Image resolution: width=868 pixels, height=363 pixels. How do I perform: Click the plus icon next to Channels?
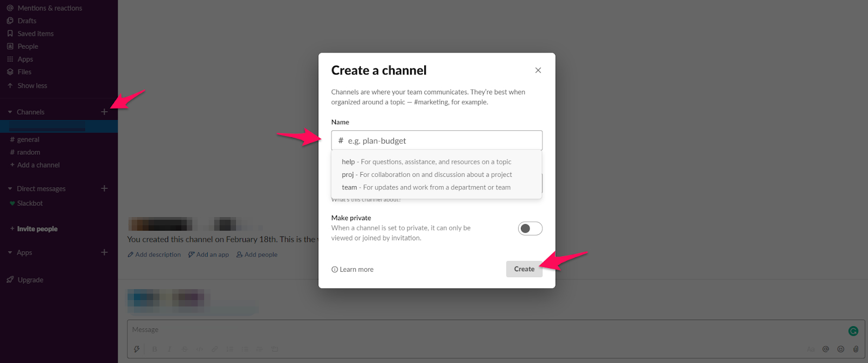click(104, 112)
